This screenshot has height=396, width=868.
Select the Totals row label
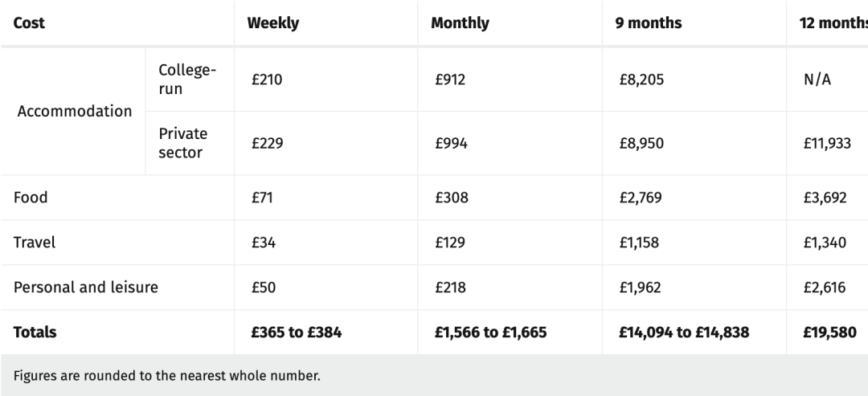point(35,332)
